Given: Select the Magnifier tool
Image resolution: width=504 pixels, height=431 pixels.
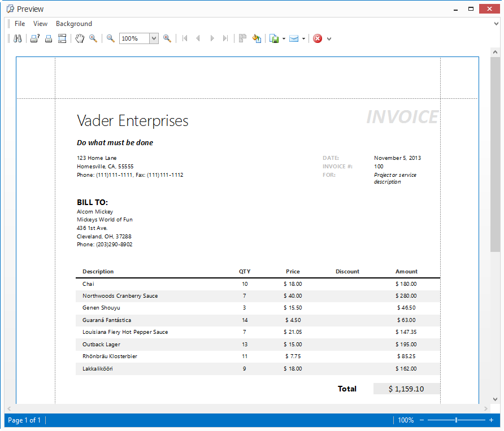Looking at the screenshot, I should 93,38.
